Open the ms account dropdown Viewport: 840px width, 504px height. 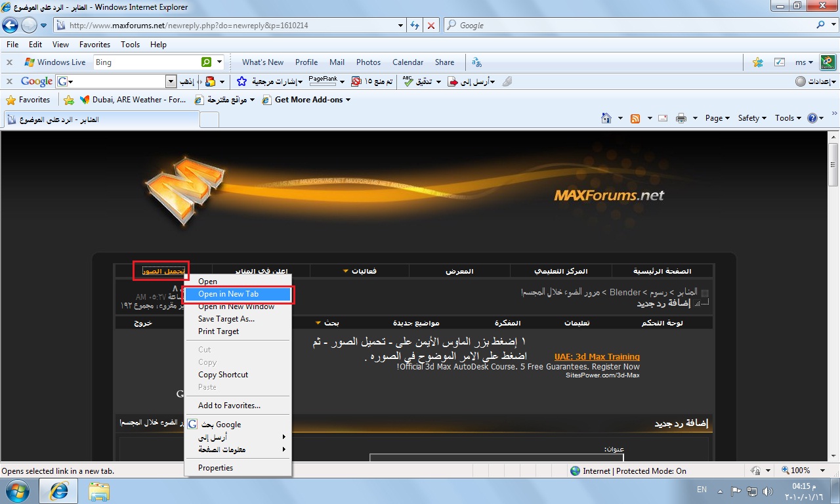point(804,62)
